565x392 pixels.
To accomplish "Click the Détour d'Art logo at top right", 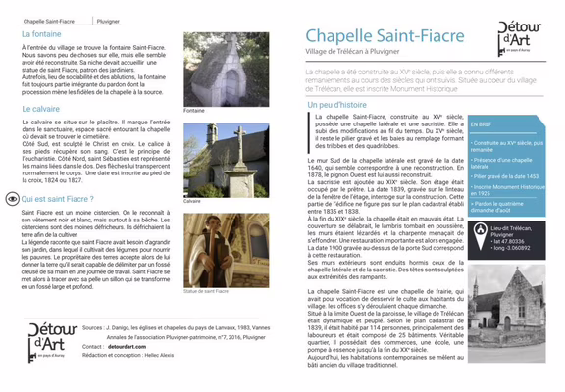I will coord(519,39).
